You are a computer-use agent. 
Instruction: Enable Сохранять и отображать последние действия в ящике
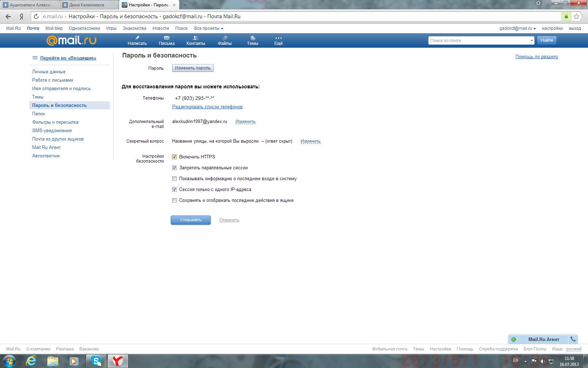pos(174,200)
